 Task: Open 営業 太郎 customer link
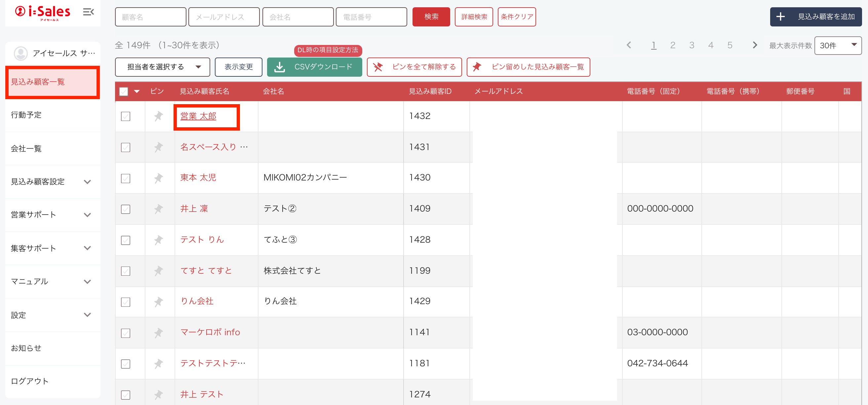point(198,116)
